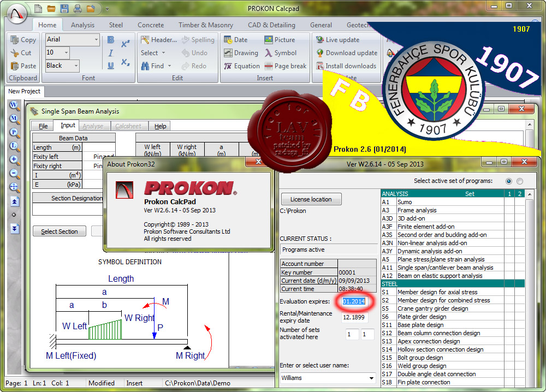Image resolution: width=546 pixels, height=392 pixels.
Task: Apply Underline formatting
Action: [x=111, y=66]
